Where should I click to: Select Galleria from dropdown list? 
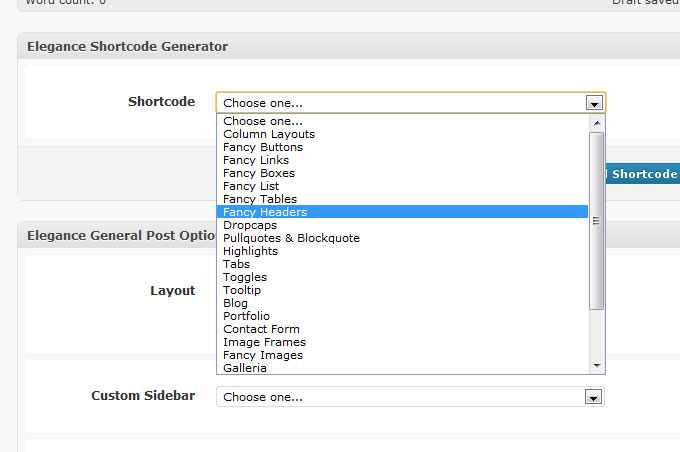[402, 368]
